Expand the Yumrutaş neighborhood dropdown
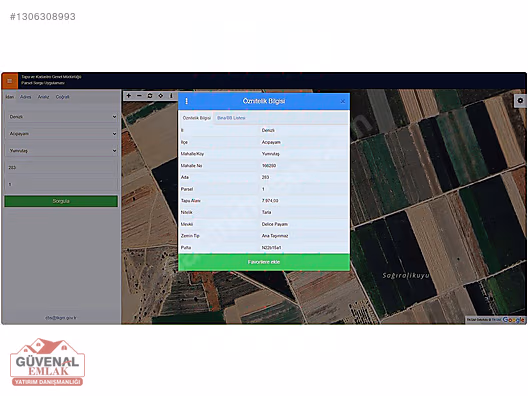The image size is (528, 396). click(62, 151)
